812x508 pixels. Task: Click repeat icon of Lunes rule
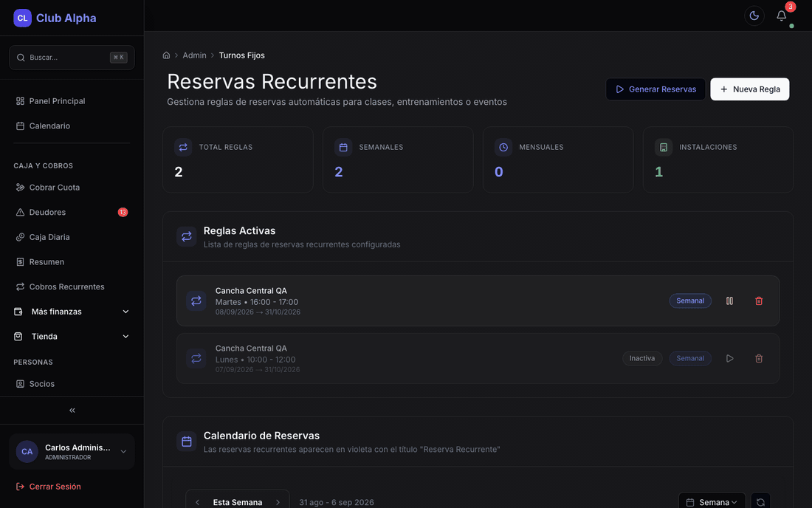click(196, 358)
